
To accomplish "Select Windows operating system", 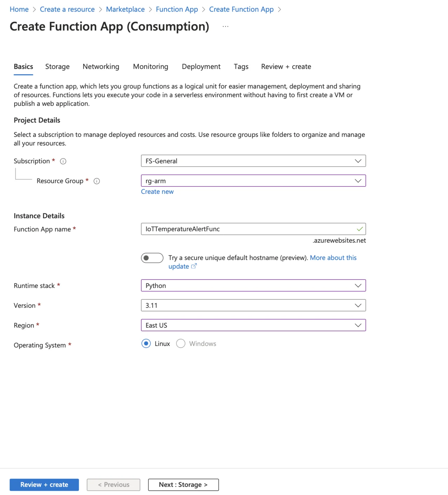I will 181,344.
